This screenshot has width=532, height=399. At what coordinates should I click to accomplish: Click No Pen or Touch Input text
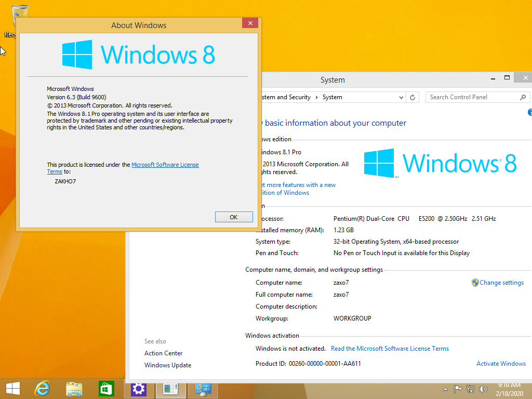(x=402, y=253)
